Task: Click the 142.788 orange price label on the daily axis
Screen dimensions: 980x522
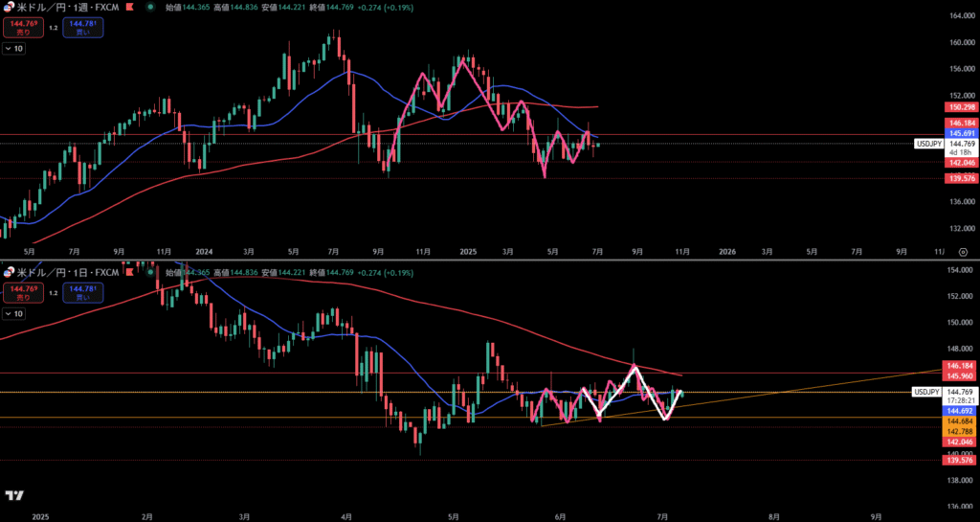Action: [959, 431]
